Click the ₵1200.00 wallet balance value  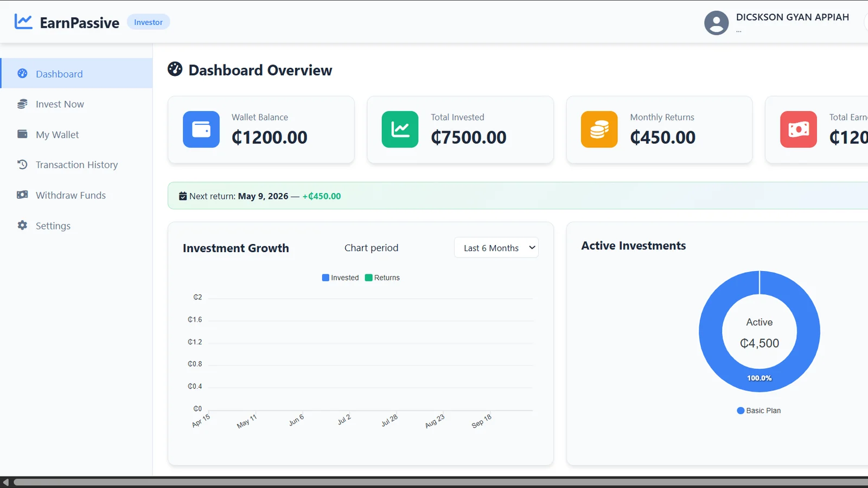270,138
